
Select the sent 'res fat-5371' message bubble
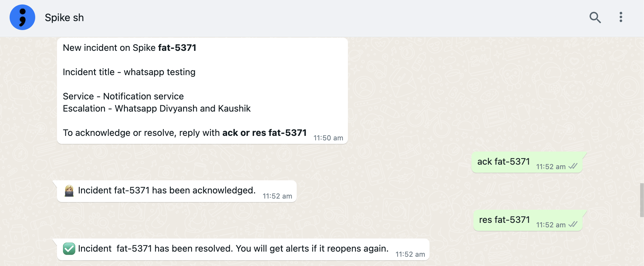(x=528, y=220)
